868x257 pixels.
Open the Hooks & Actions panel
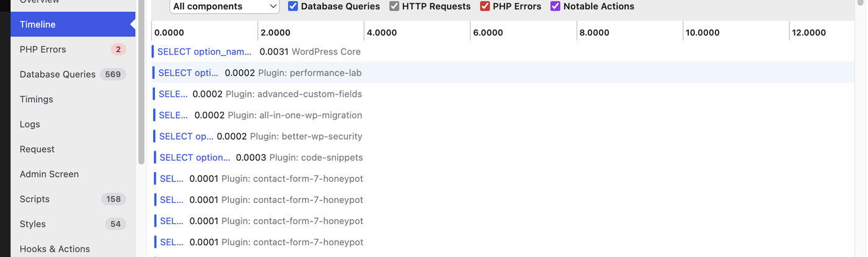pos(73,248)
